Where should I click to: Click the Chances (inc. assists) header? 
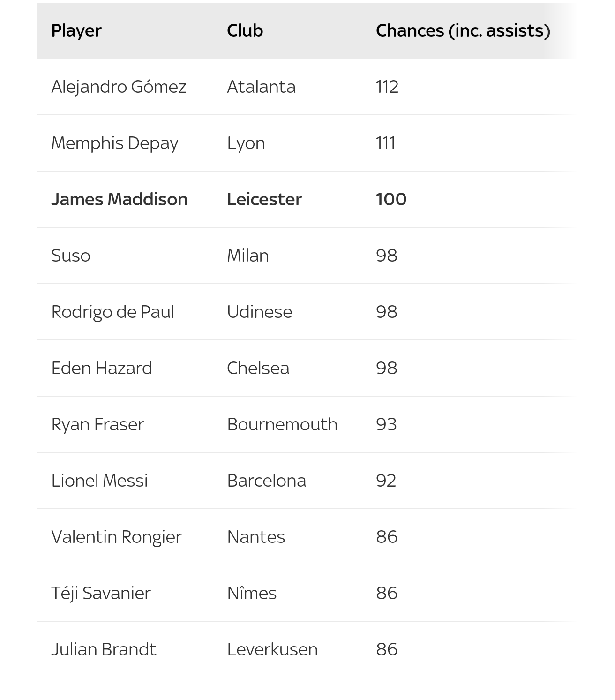tap(463, 31)
